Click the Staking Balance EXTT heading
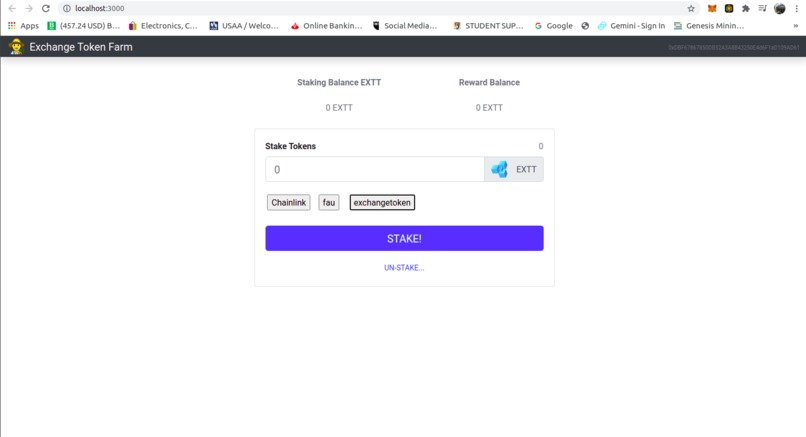Image resolution: width=806 pixels, height=437 pixels. tap(339, 82)
